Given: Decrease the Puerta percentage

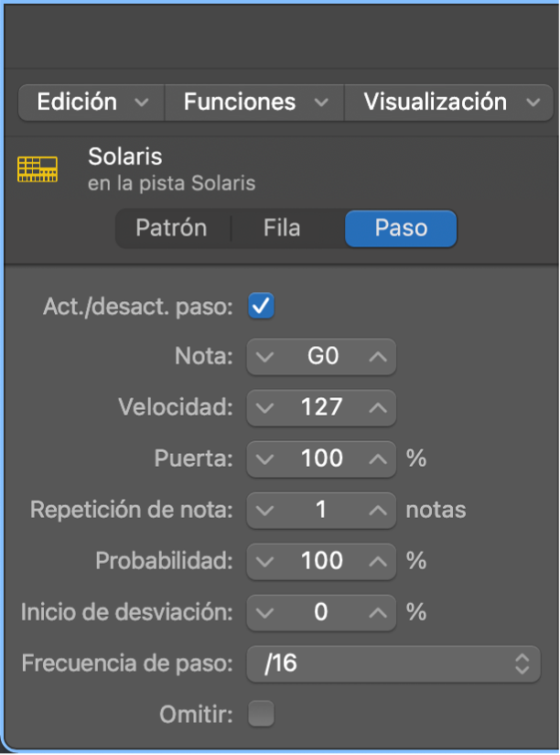Looking at the screenshot, I should [264, 459].
